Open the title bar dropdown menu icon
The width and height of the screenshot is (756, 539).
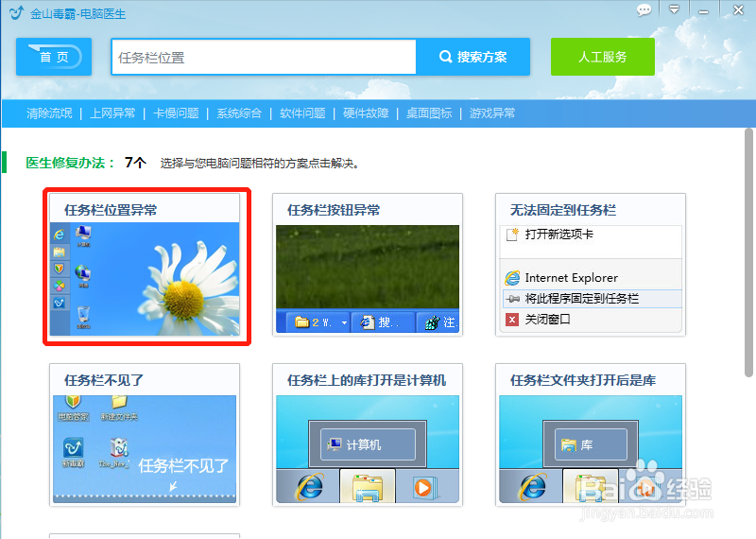point(674,9)
